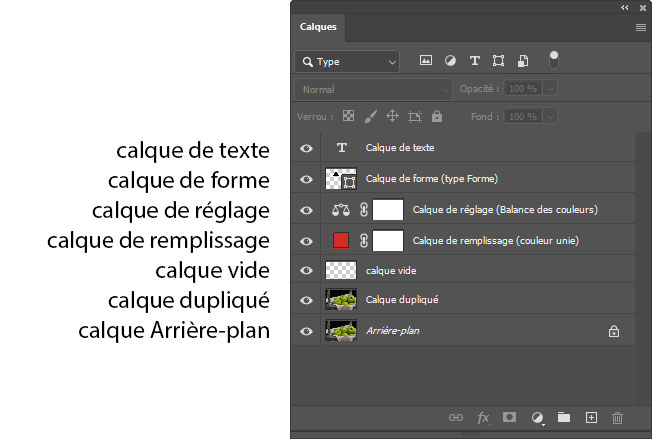Close the Calques panel with X
652x439 pixels.
coord(643,7)
